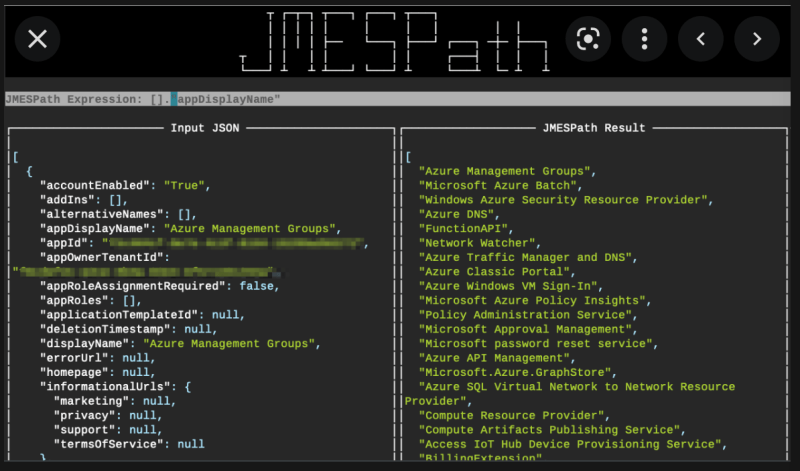Click "appDisplayName" key in Input JSON
Screen dimensions: 800x471
98,229
